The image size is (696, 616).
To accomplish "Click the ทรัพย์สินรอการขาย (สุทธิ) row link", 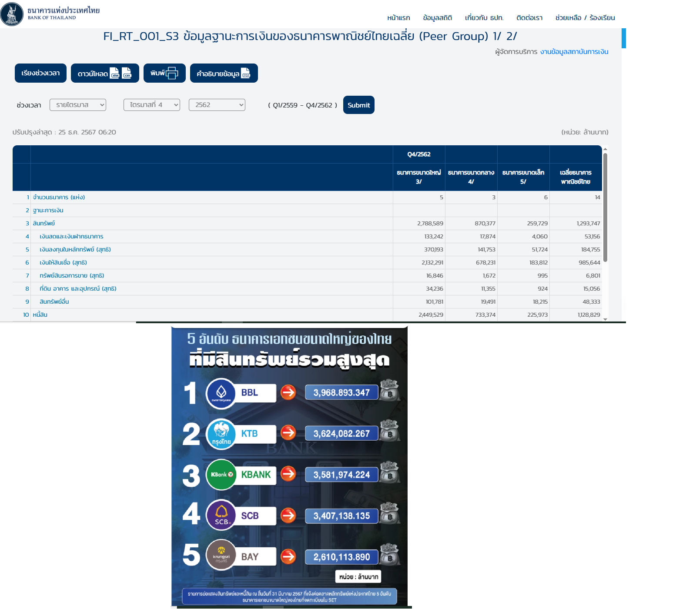I will [x=72, y=275].
